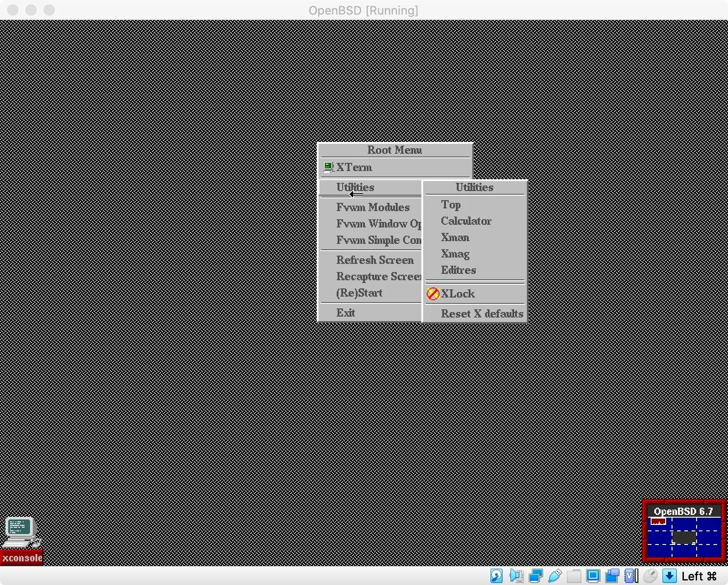Screen dimensions: 728x585
Task: Select XLock menu entry text
Action: click(x=458, y=294)
